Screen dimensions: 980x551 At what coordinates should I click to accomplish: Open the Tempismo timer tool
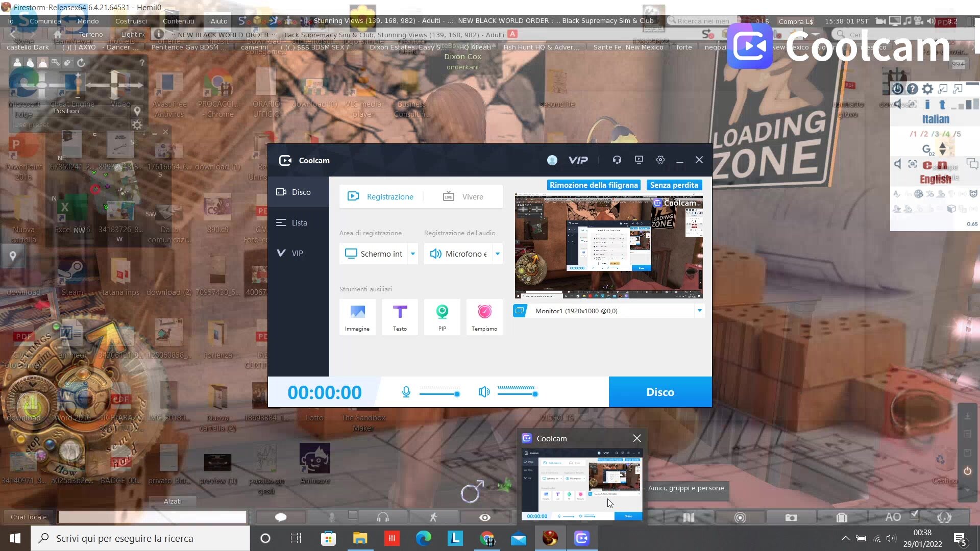pos(484,317)
